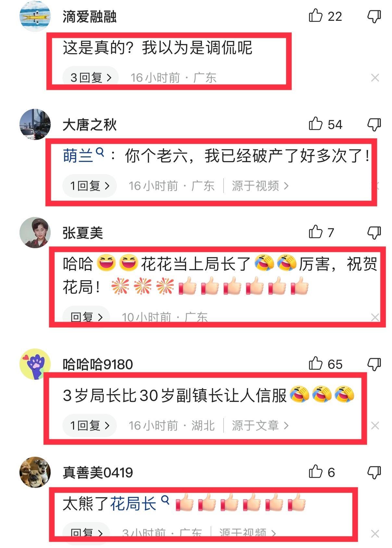This screenshot has width=392, height=548.
Task: Like 滴爱融融's comment with thumbs up
Action: [315, 16]
